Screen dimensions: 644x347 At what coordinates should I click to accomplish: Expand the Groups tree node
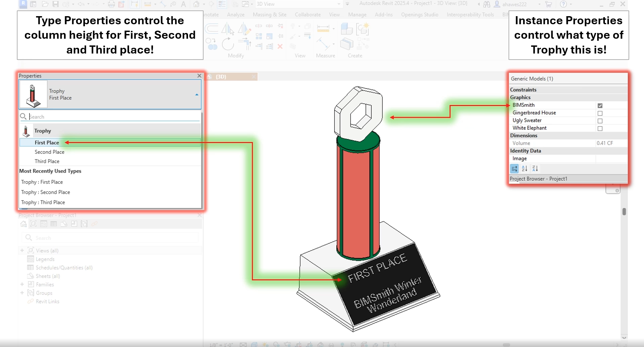pyautogui.click(x=22, y=293)
